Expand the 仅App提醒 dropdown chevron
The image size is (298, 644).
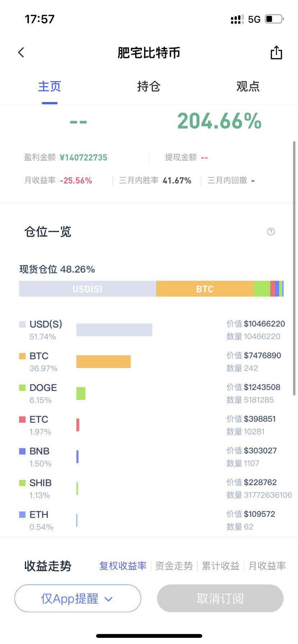[108, 599]
